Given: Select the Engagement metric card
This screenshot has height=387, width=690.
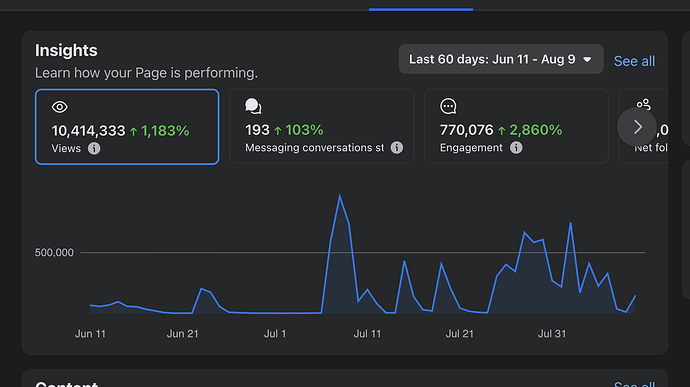Looking at the screenshot, I should tap(516, 126).
